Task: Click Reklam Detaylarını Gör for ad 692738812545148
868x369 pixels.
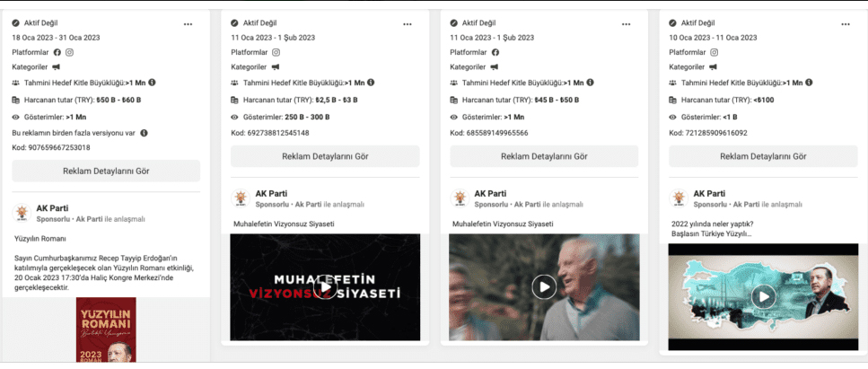Action: point(325,156)
